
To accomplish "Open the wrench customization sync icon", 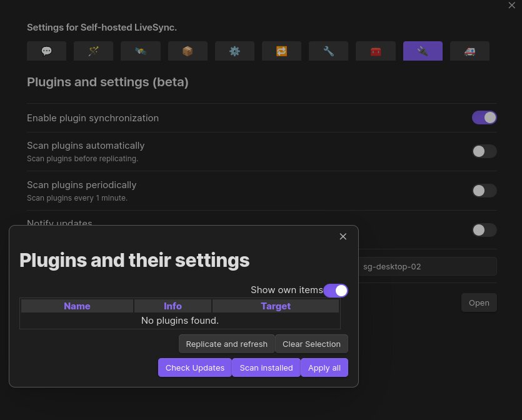I will [328, 51].
